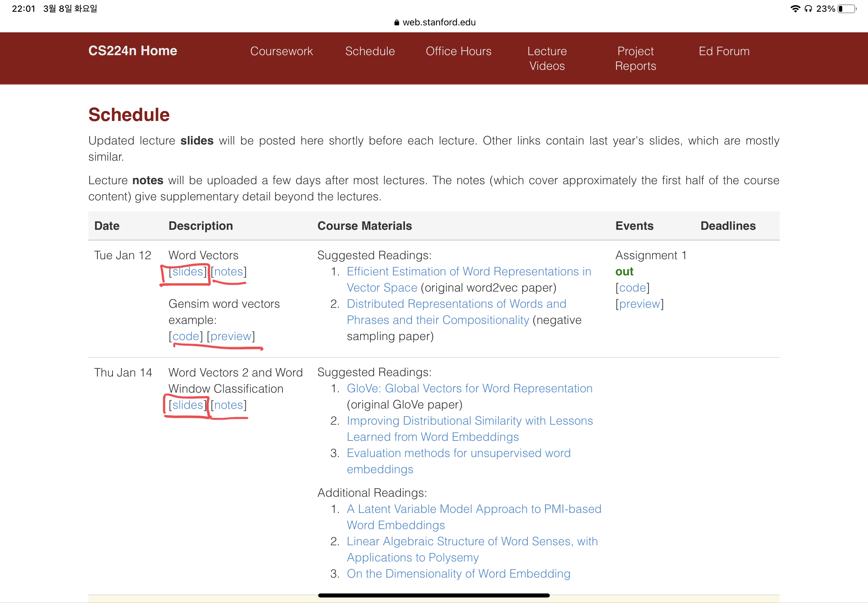Tap the Wi-Fi status icon
The height and width of the screenshot is (603, 868).
[795, 9]
